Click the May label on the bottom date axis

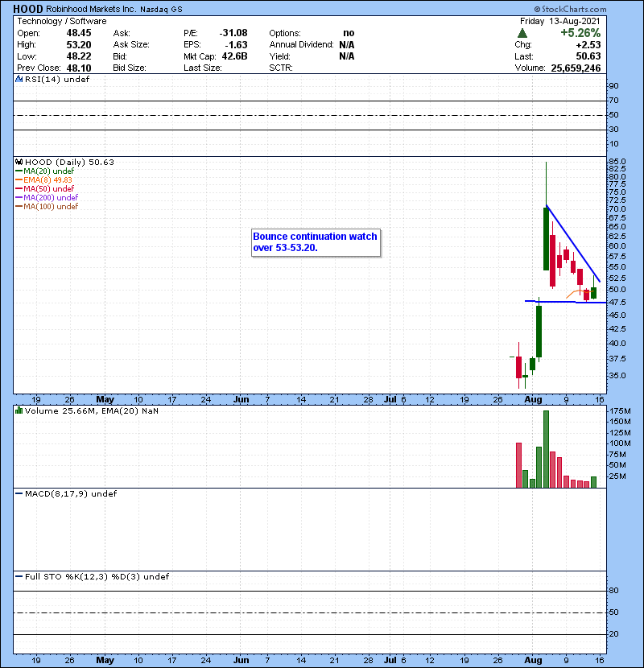105,660
